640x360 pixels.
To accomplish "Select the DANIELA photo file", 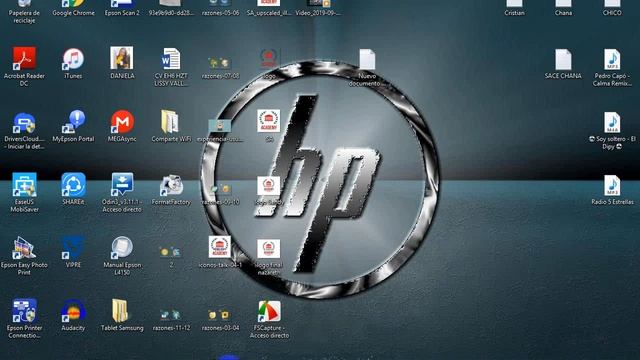I will tap(122, 58).
